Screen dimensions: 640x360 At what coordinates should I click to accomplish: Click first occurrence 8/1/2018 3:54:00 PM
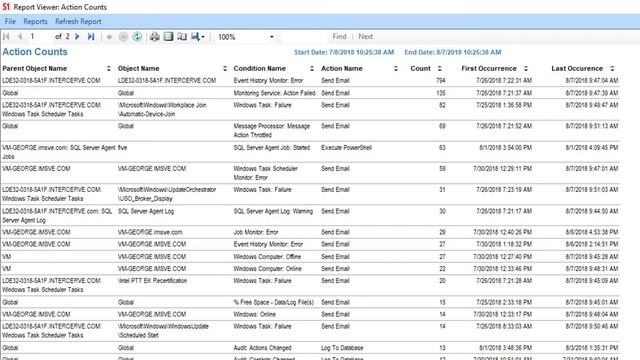coord(505,148)
